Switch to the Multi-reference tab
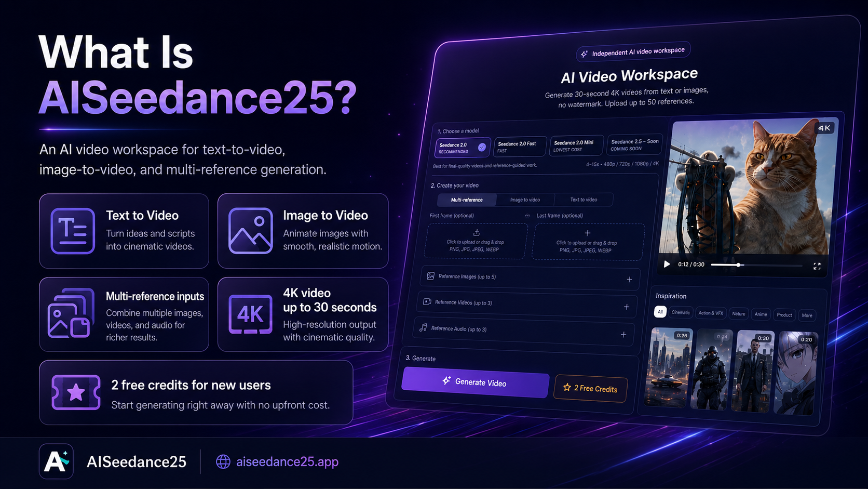868x489 pixels. point(467,200)
